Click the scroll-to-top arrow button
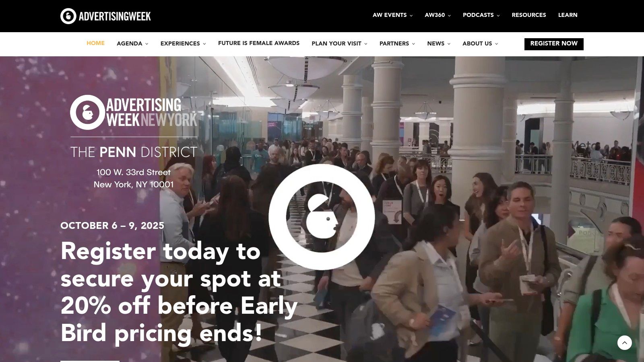This screenshot has width=644, height=362. (624, 343)
